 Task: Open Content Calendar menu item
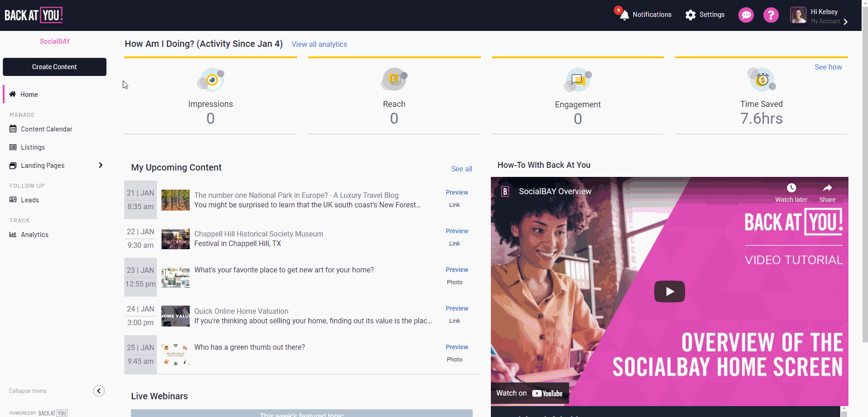tap(46, 129)
